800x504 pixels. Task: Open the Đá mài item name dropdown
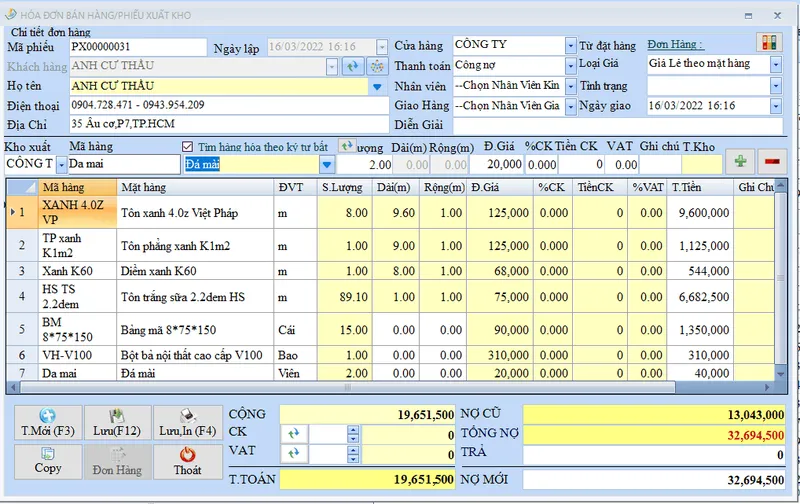point(327,165)
